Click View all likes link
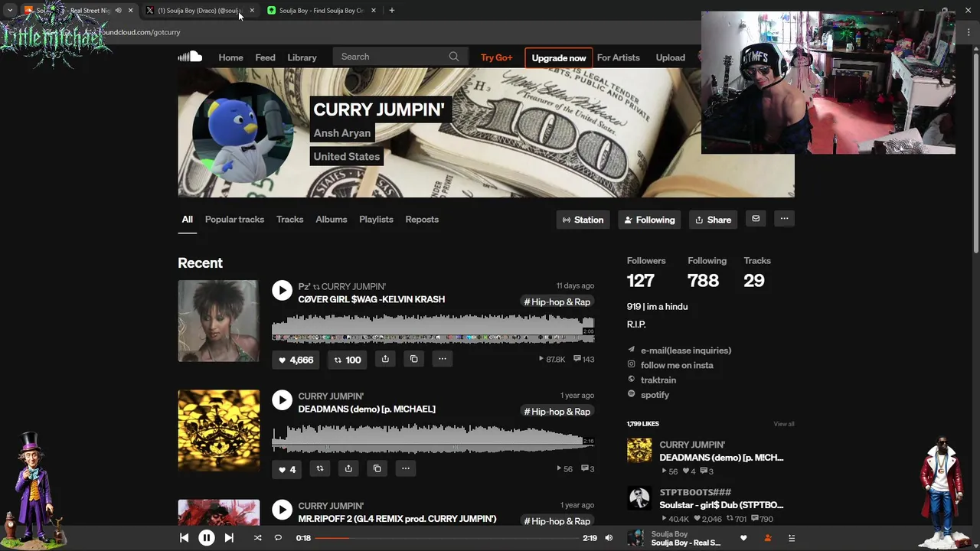 point(784,424)
